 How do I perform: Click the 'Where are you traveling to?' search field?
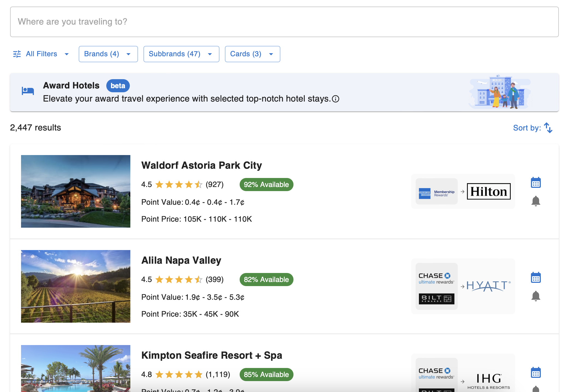284,22
